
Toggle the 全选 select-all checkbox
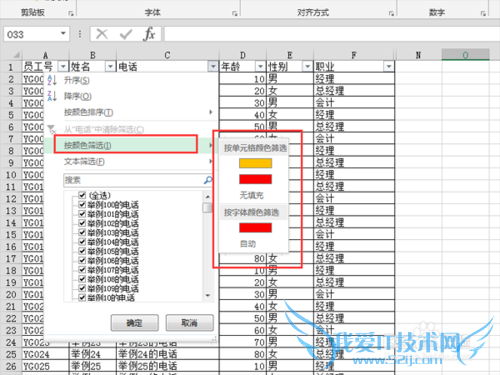82,195
